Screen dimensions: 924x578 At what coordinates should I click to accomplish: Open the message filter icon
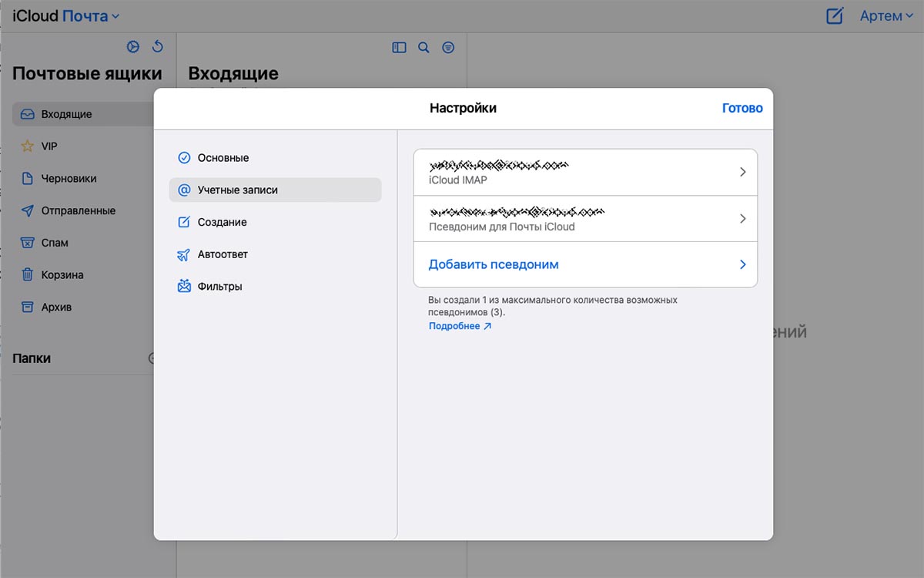tap(448, 48)
